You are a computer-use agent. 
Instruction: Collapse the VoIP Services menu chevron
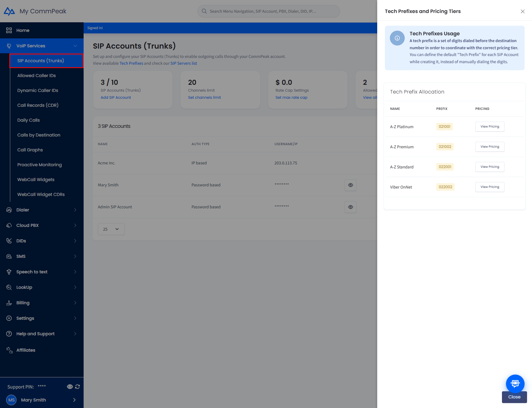pos(75,46)
